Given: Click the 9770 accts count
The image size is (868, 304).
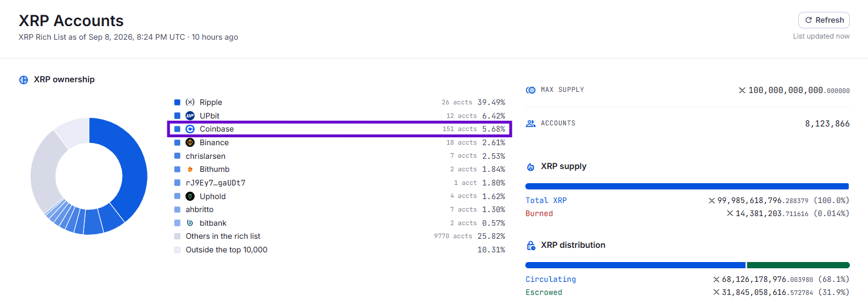Looking at the screenshot, I should coord(453,236).
